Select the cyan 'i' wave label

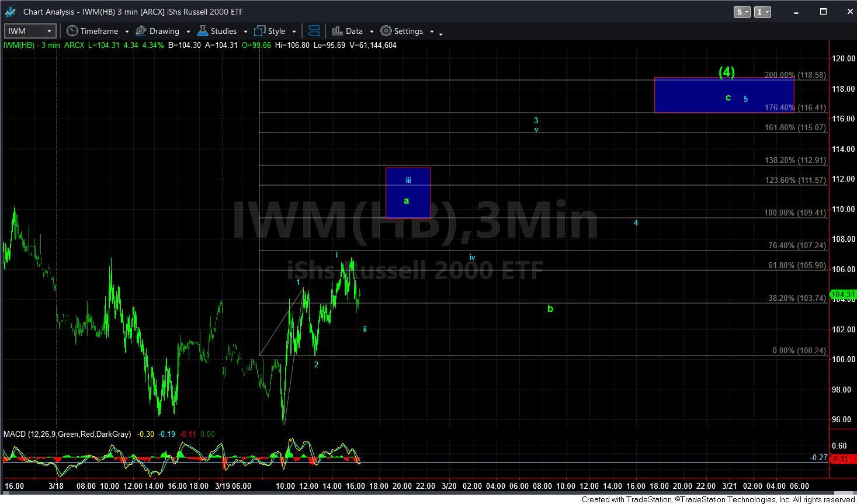(336, 255)
